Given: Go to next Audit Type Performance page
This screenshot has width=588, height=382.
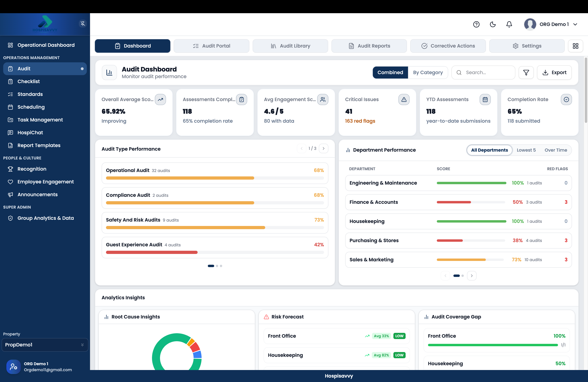Looking at the screenshot, I should [324, 149].
